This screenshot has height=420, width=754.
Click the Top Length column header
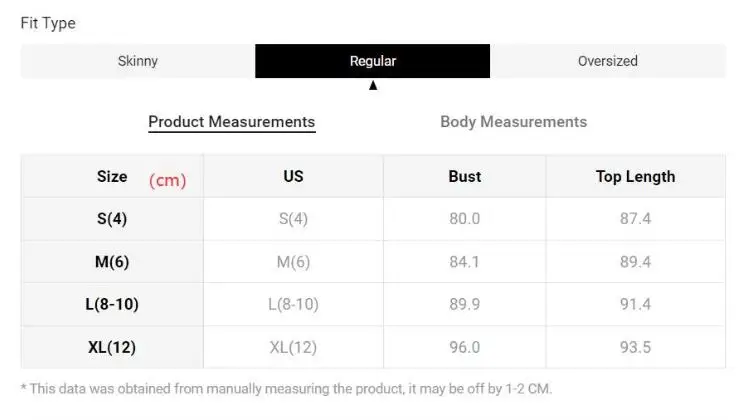tap(635, 177)
